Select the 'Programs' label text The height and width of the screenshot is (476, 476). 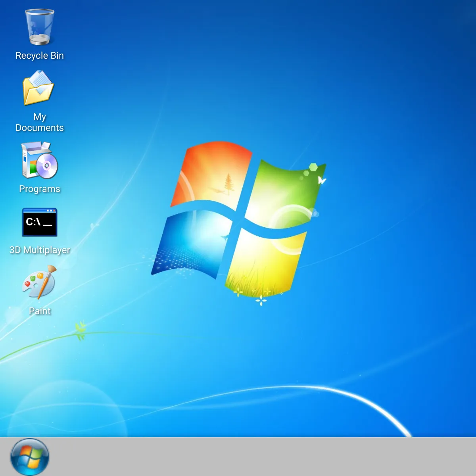click(40, 189)
